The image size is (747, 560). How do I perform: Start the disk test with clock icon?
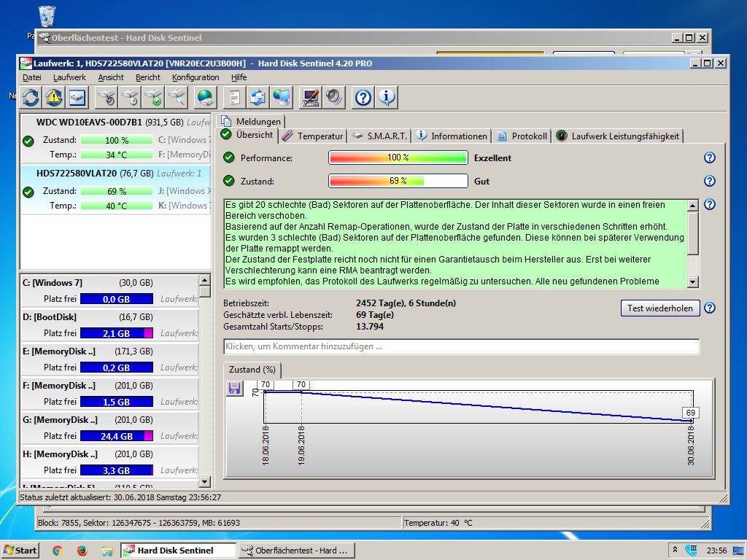point(130,98)
